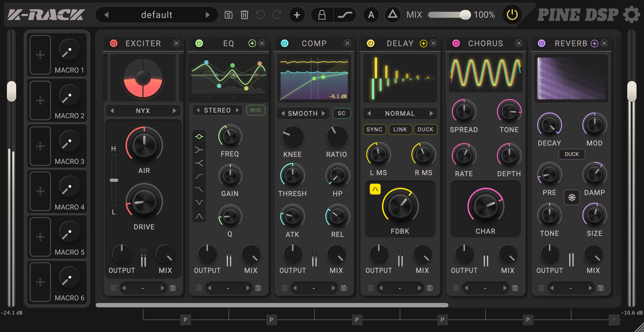644x332 pixels.
Task: Click the horizontal rack scrollbar
Action: [x=272, y=305]
